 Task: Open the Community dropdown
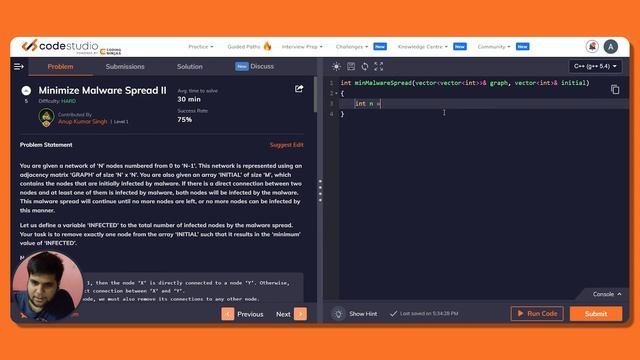[x=494, y=47]
